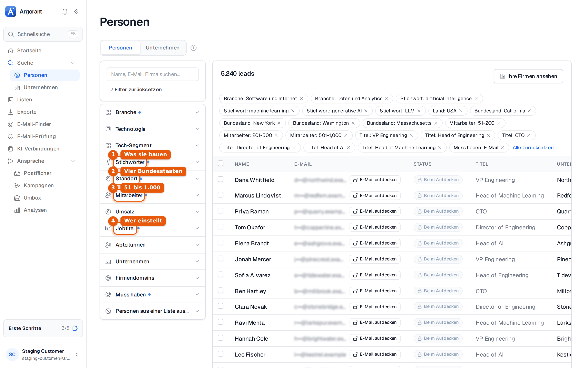The width and height of the screenshot is (588, 368).
Task: Click '7 Filter zurücksetzen'
Action: [136, 89]
